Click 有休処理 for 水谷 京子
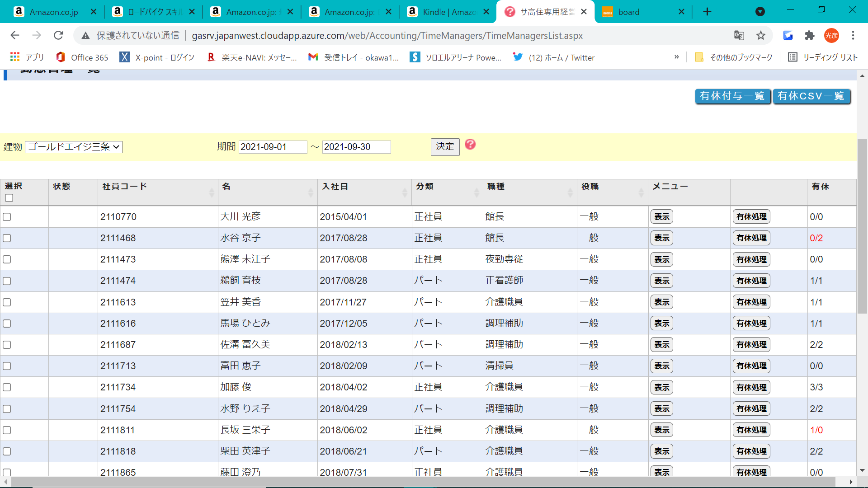The height and width of the screenshot is (488, 868). click(x=751, y=238)
